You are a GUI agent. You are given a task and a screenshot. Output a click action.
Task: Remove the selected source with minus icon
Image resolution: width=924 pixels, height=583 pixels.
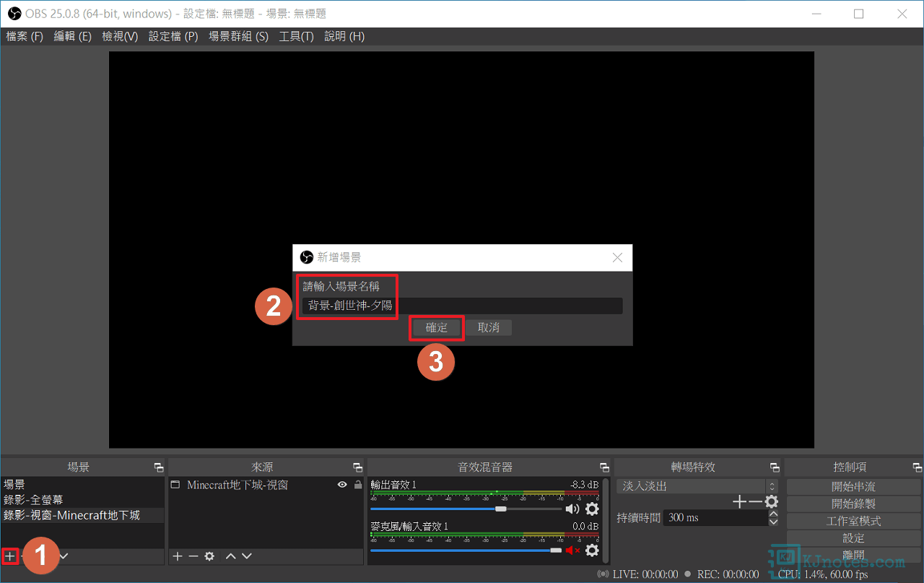coord(193,556)
